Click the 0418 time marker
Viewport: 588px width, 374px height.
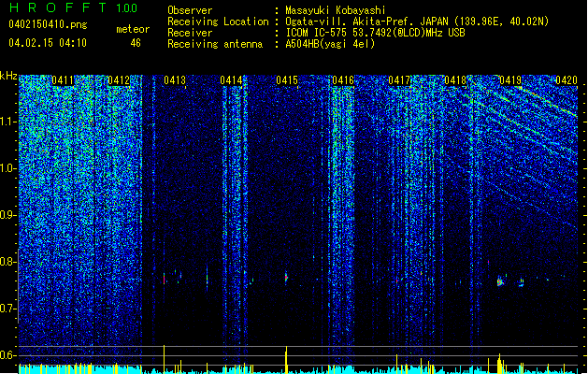[455, 80]
